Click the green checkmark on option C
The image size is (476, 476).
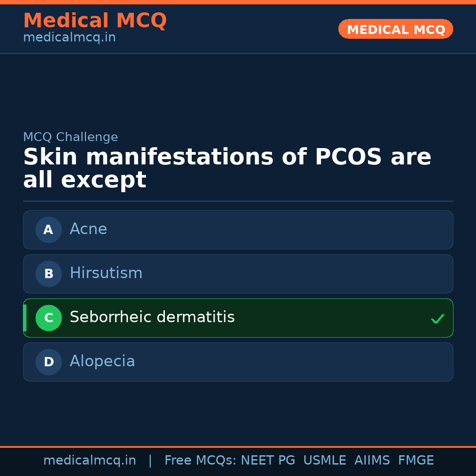(437, 319)
